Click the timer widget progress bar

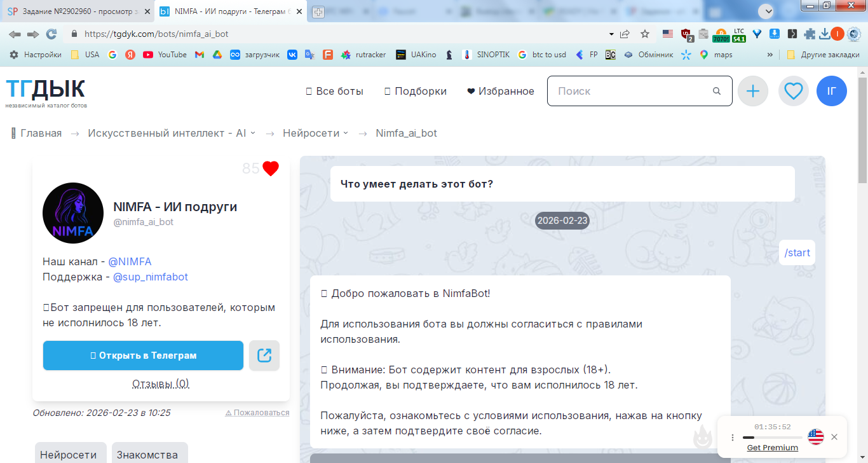pyautogui.click(x=772, y=438)
